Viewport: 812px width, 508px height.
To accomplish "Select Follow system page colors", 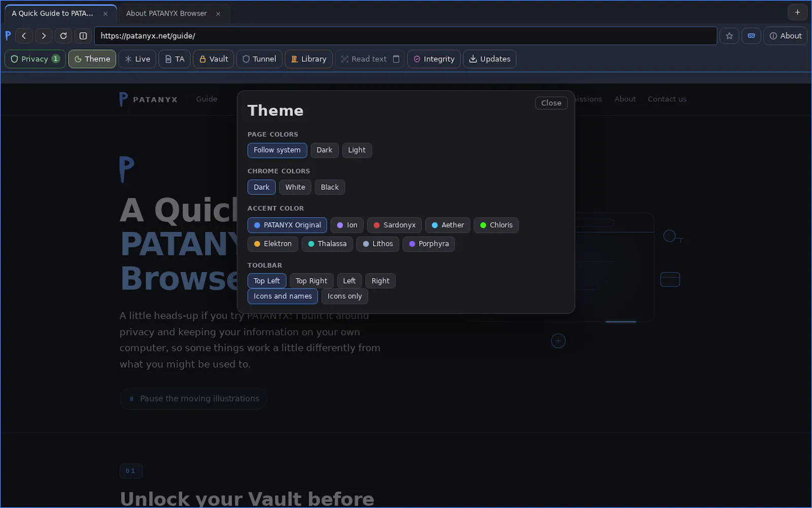I will (277, 150).
